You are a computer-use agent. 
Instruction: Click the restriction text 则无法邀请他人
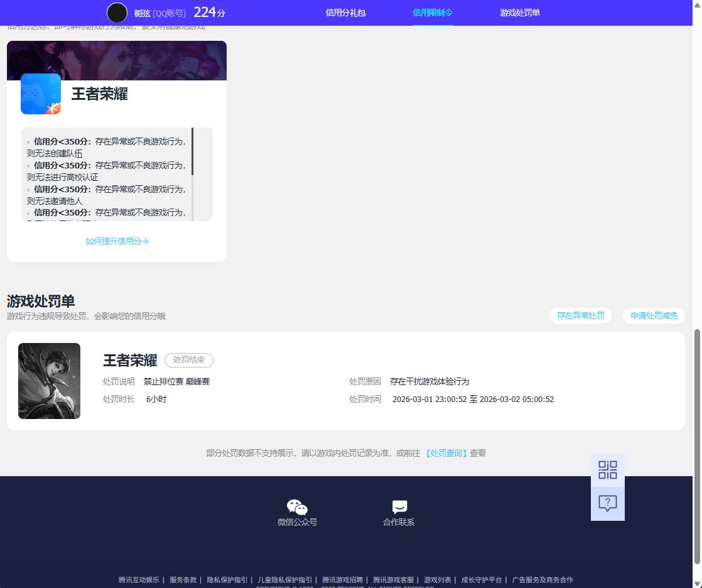pos(55,201)
